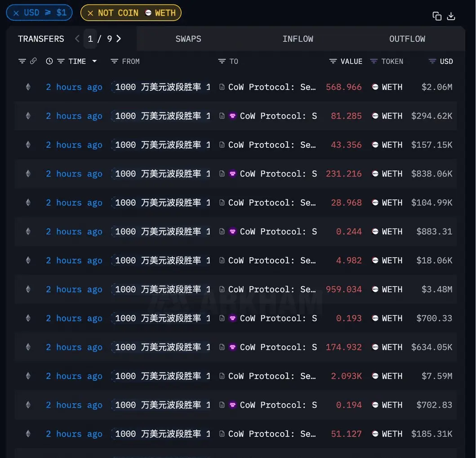Switch to the INFLOW tab

298,39
